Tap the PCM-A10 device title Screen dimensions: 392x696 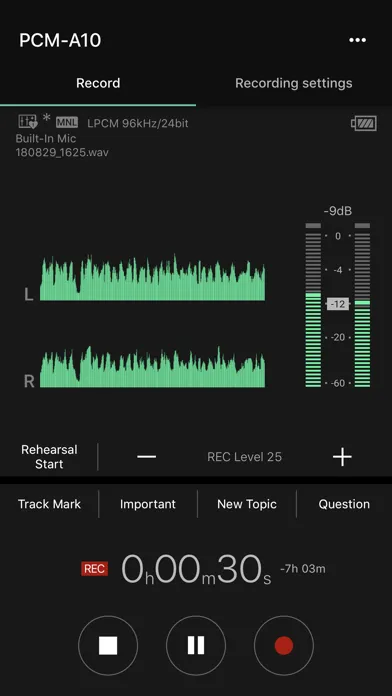tap(60, 40)
